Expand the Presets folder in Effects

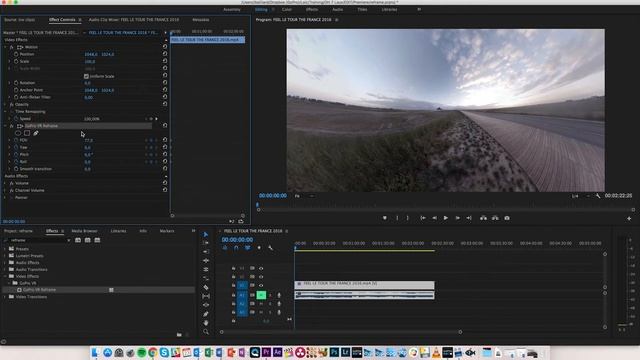[5, 249]
